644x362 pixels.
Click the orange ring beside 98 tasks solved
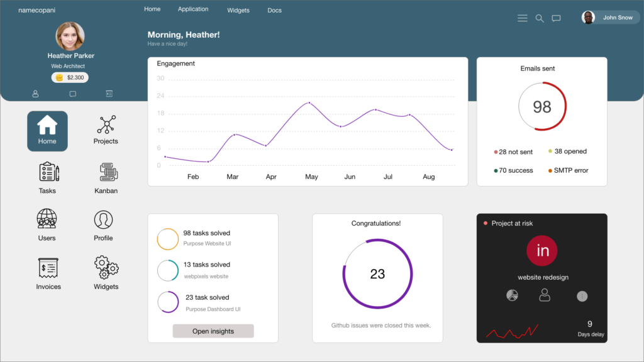(x=167, y=239)
